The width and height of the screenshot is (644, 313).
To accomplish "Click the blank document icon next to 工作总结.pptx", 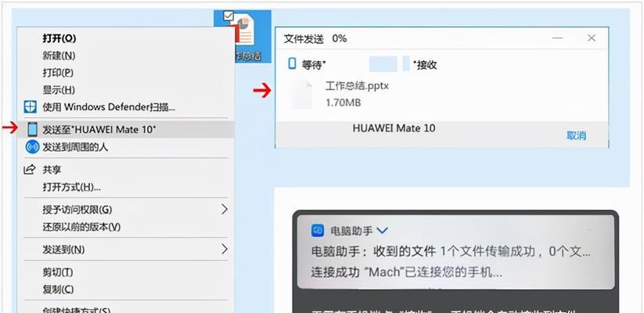I will tap(302, 95).
